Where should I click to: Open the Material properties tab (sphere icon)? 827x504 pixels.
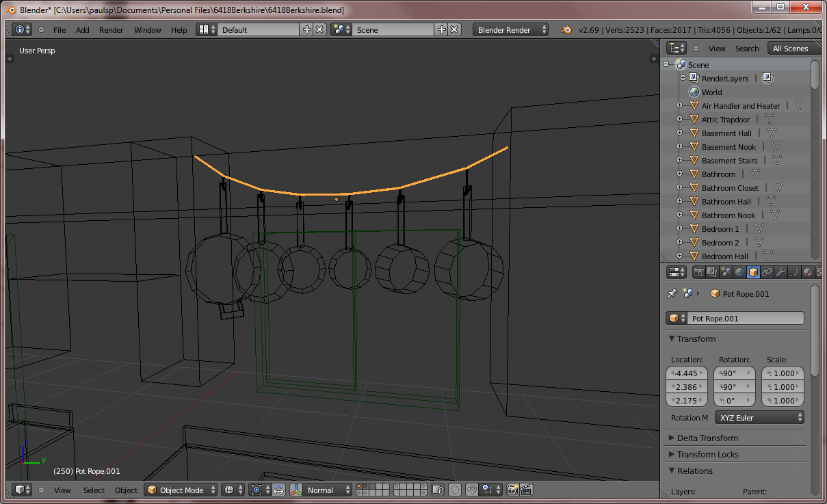pos(808,272)
